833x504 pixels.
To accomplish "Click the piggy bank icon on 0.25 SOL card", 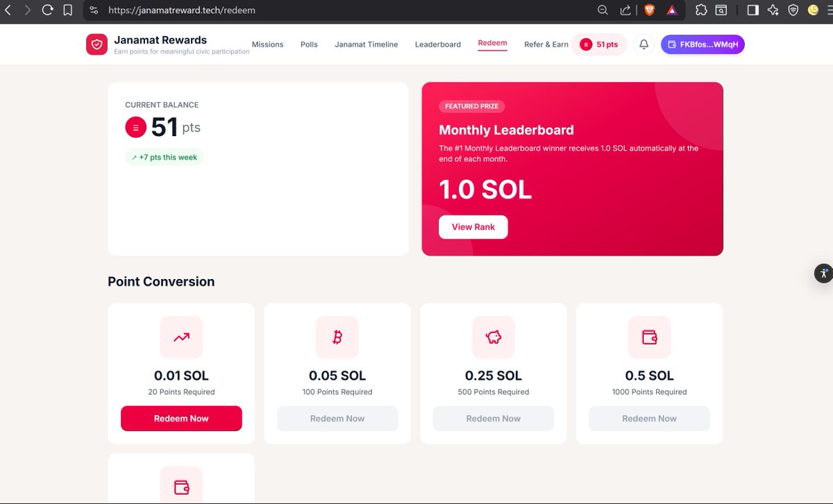I will (494, 337).
